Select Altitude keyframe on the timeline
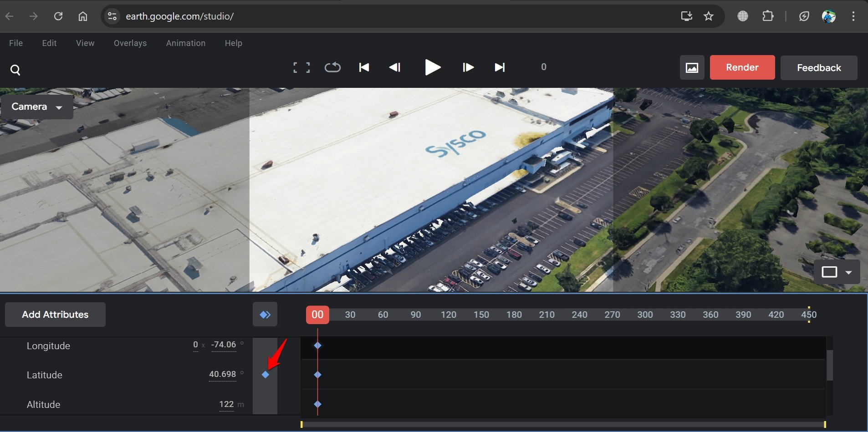 318,404
